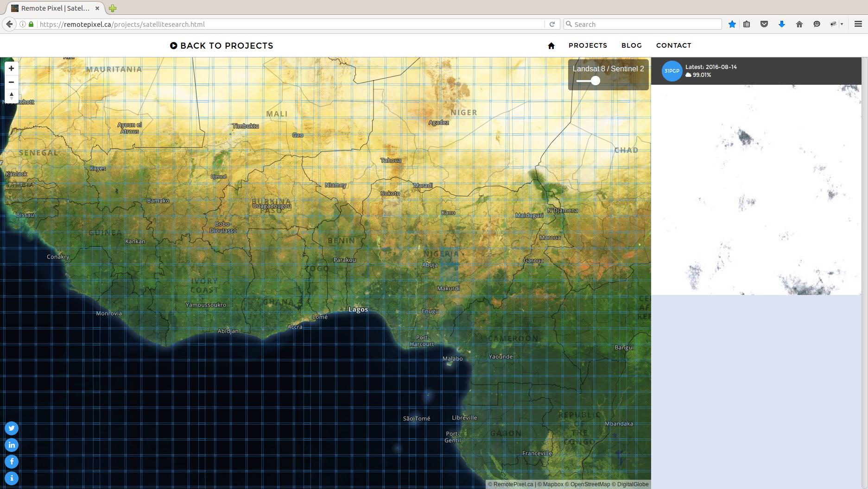Open the PROJECTS menu

(x=588, y=45)
